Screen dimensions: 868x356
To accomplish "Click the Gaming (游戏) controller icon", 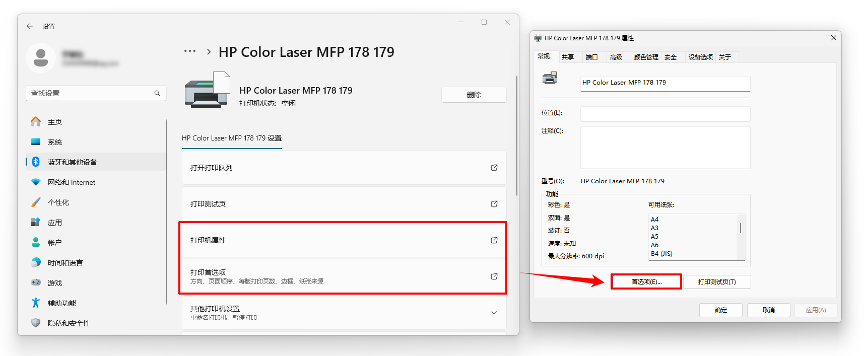I will click(x=36, y=283).
